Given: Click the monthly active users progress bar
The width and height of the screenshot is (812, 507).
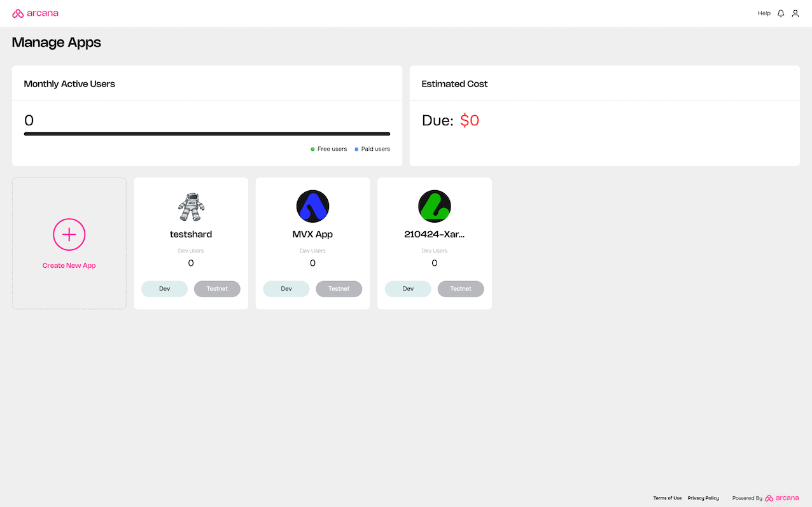Looking at the screenshot, I should 207,134.
